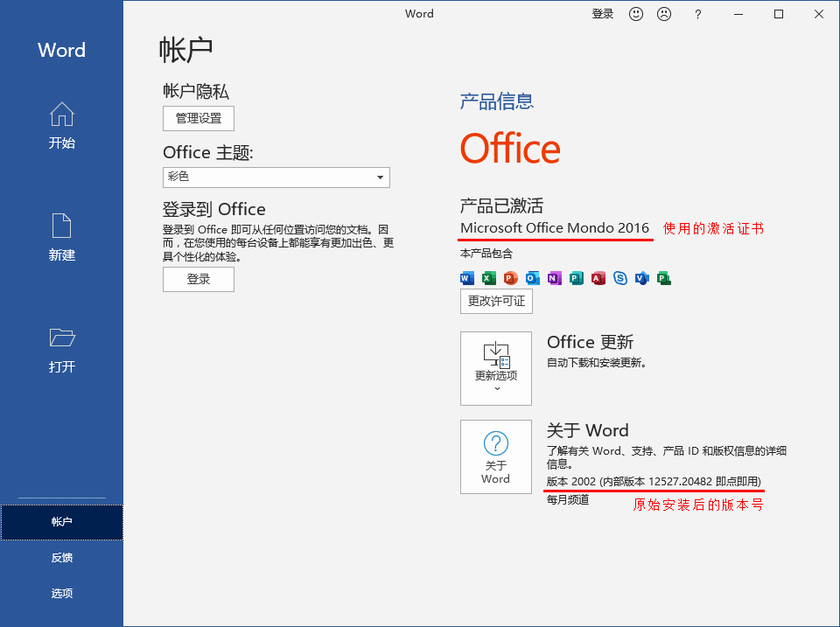Select the 帐户 tab in sidebar
This screenshot has width=840, height=627.
point(61,522)
